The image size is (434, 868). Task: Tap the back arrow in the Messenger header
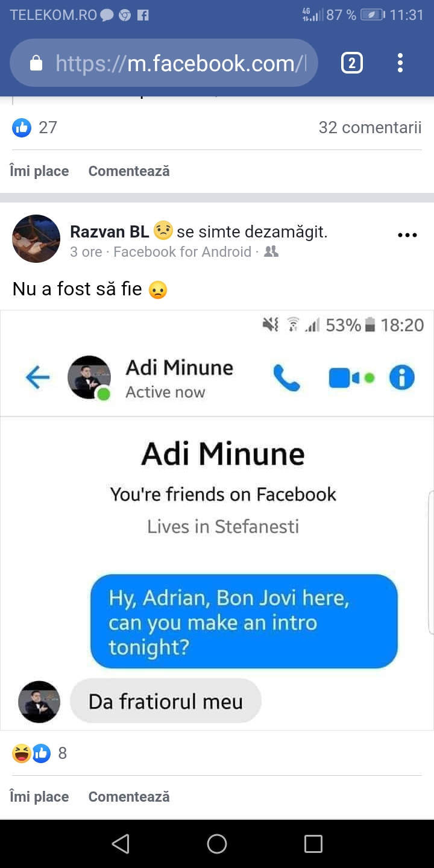pos(37,378)
